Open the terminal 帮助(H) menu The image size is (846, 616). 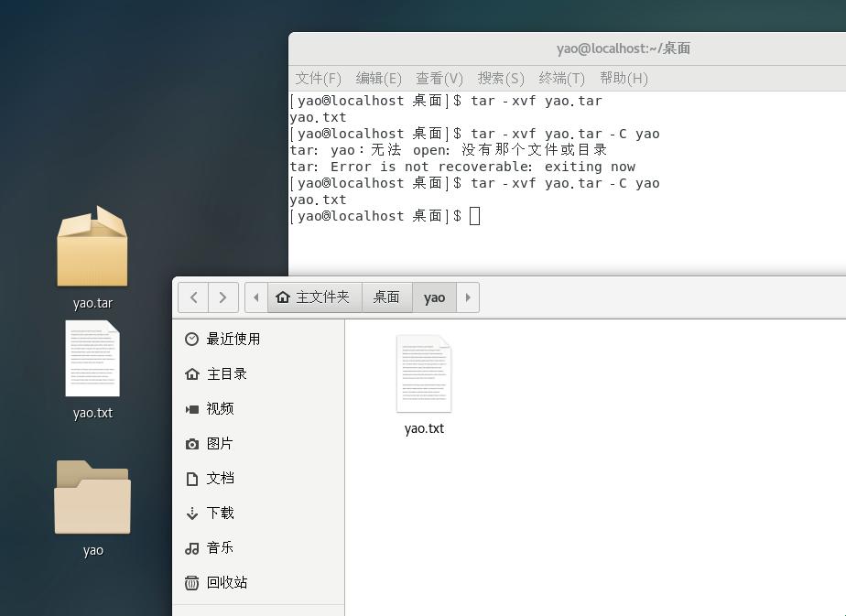(x=624, y=78)
